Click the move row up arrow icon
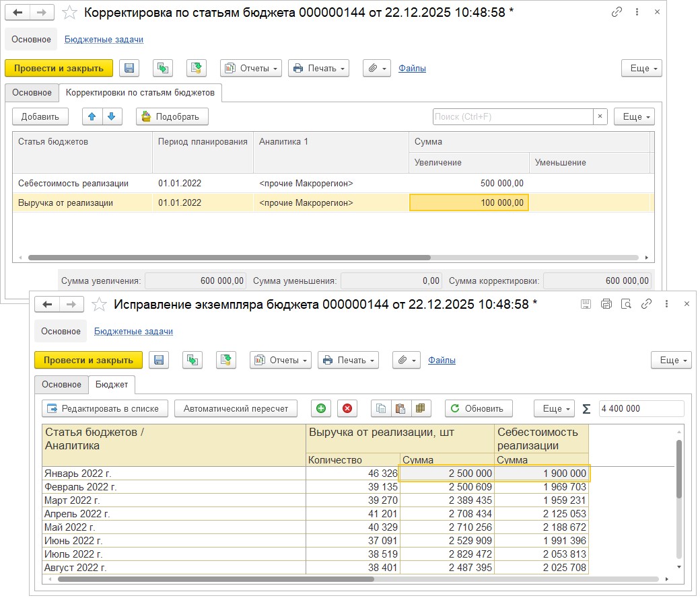The height and width of the screenshot is (600, 700). click(x=92, y=116)
